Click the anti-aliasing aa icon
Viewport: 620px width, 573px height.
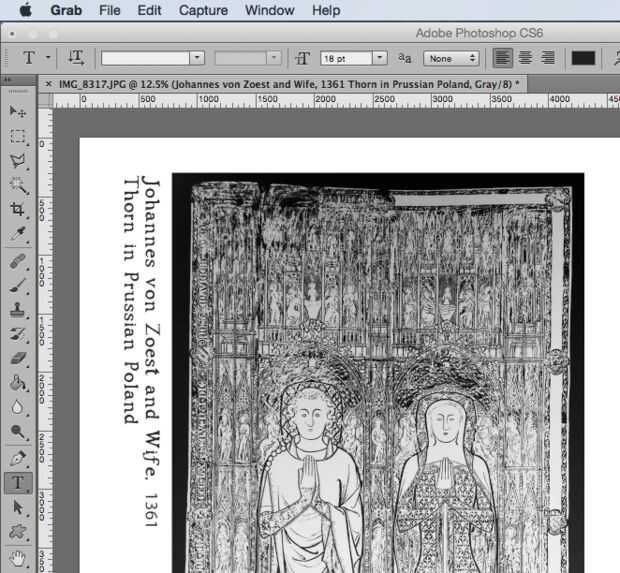(x=405, y=59)
